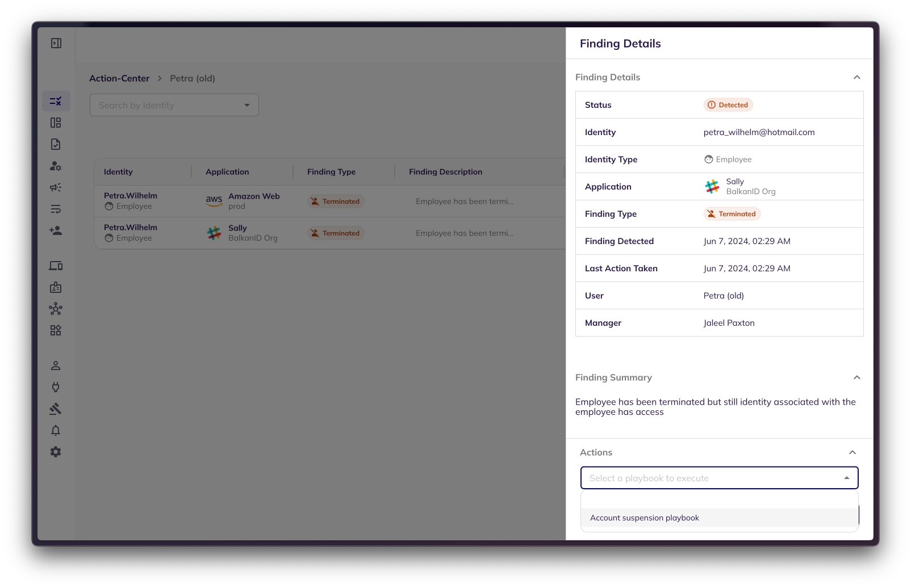Open the add-person icon in sidebar
This screenshot has width=911, height=588.
pos(56,230)
